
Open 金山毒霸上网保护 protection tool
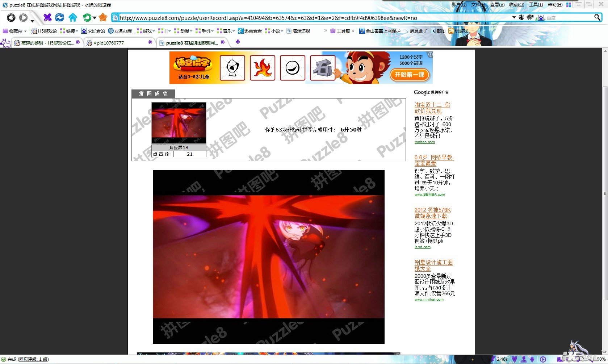coord(380,31)
